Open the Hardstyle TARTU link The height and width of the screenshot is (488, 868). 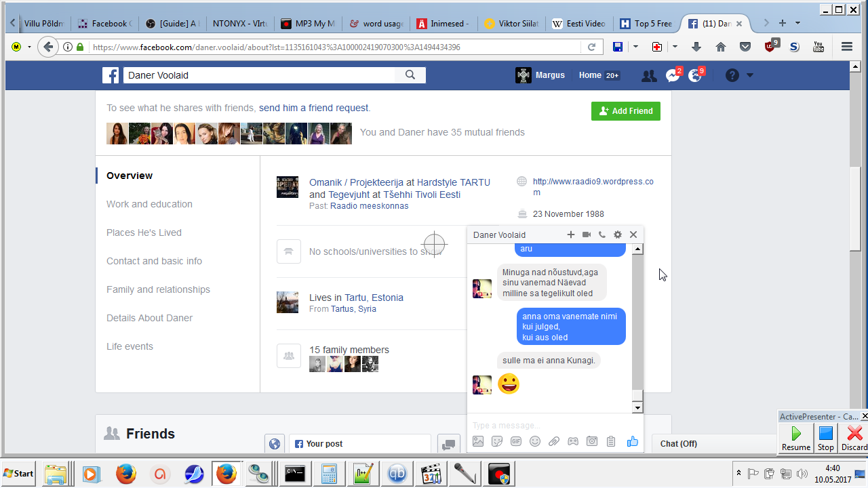click(453, 182)
